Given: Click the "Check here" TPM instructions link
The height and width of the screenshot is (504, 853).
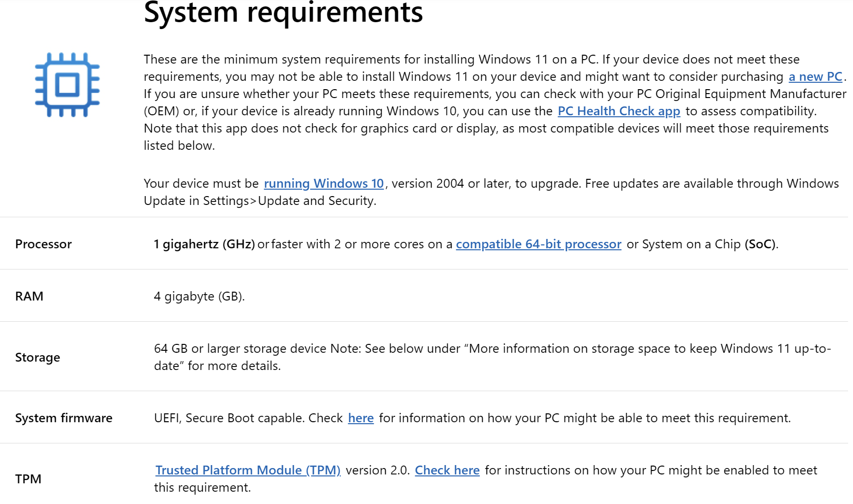Looking at the screenshot, I should pyautogui.click(x=447, y=470).
